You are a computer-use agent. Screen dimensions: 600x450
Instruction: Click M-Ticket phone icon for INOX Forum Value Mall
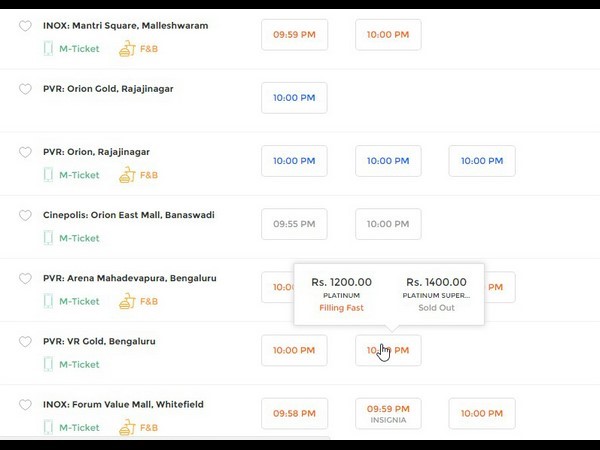click(48, 427)
